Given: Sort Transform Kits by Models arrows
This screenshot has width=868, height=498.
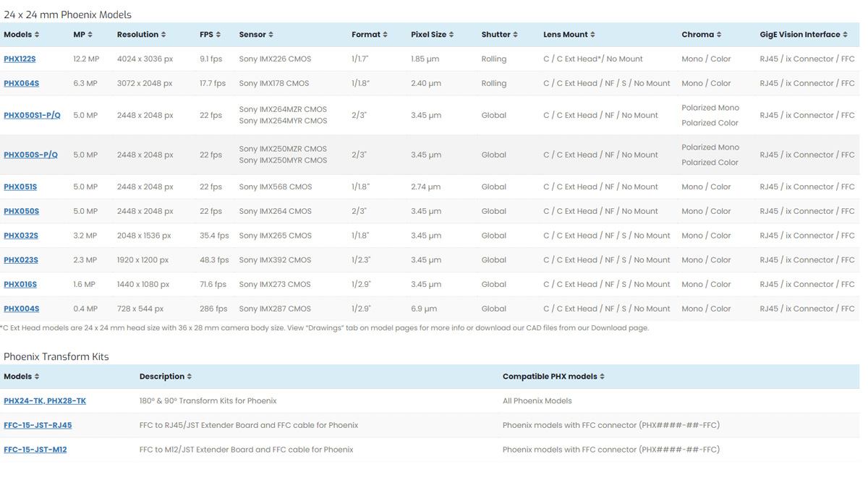Looking at the screenshot, I should (x=37, y=377).
